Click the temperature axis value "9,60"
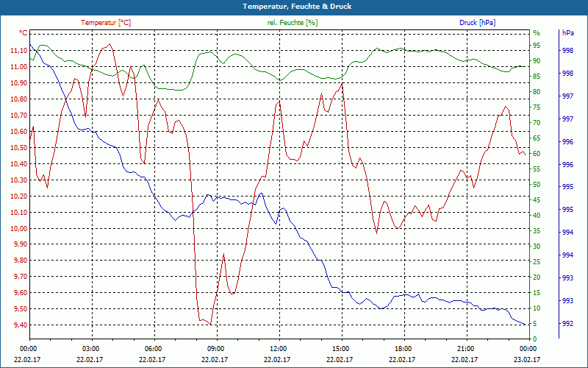Image resolution: width=588 pixels, height=368 pixels. 21,292
